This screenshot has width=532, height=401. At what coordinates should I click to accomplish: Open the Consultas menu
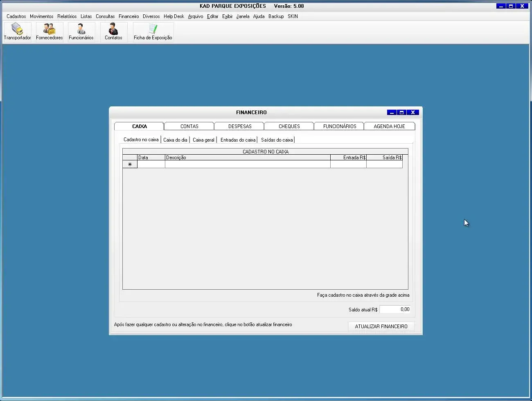point(105,16)
